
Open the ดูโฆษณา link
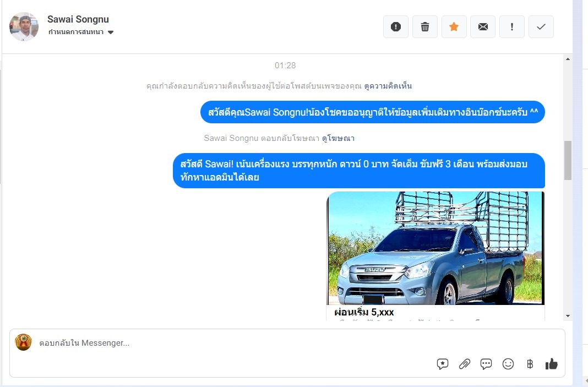(338, 138)
